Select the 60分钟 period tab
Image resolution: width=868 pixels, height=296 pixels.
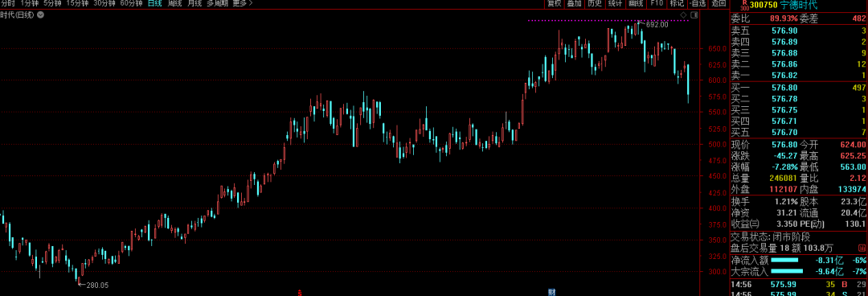tap(131, 3)
